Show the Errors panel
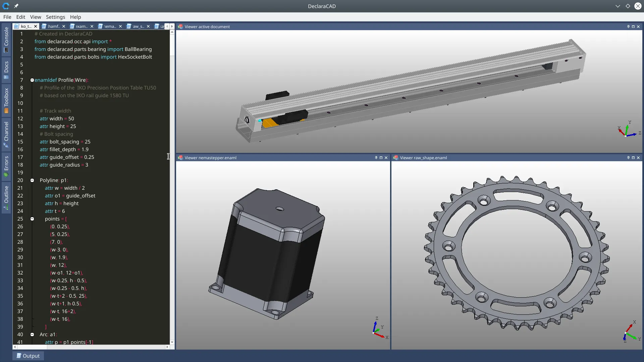 [6, 166]
